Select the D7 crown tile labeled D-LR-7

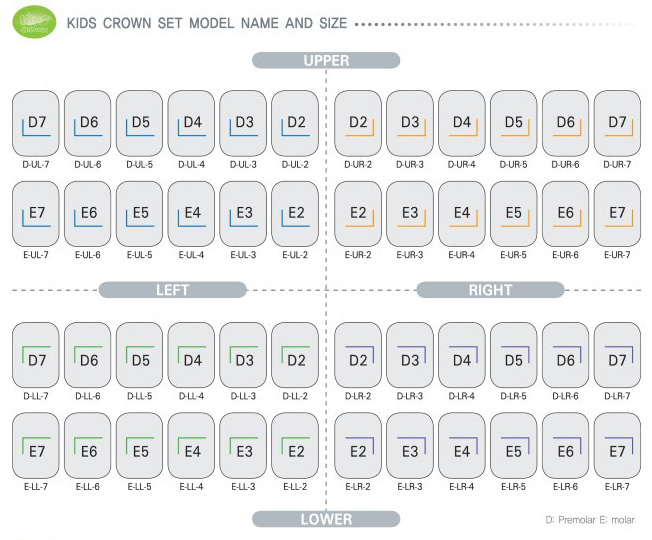coord(617,356)
